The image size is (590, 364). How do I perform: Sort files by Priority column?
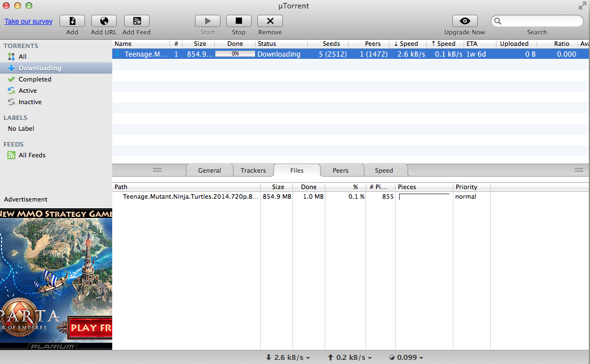click(472, 187)
